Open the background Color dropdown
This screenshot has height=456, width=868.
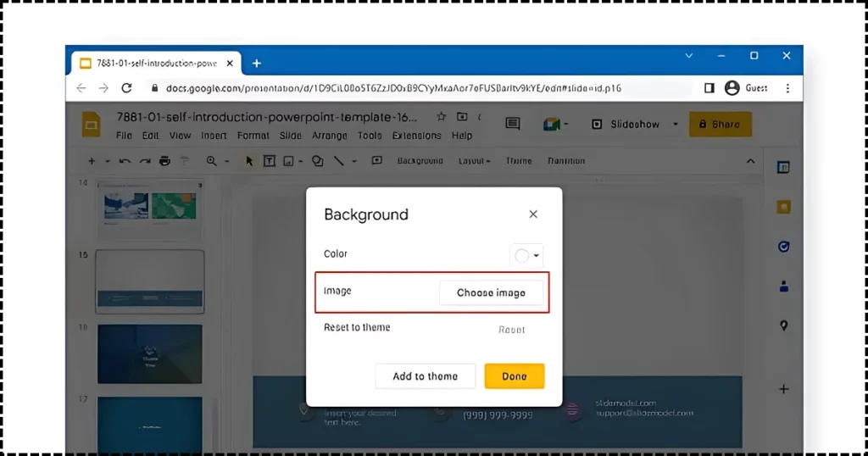[x=526, y=256]
